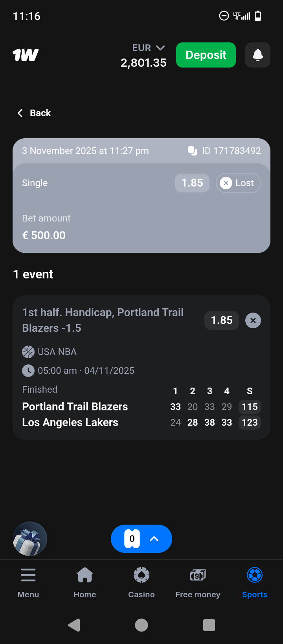
Task: Open the Casino tab
Action: pos(141,583)
